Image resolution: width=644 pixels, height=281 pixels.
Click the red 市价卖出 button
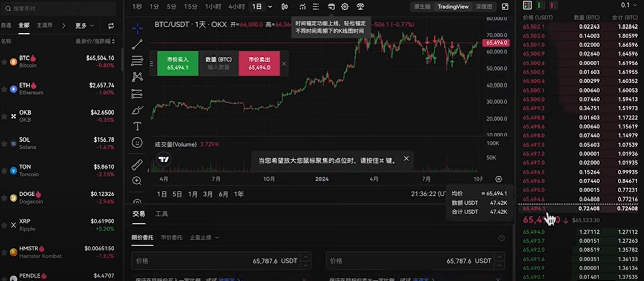pos(259,63)
